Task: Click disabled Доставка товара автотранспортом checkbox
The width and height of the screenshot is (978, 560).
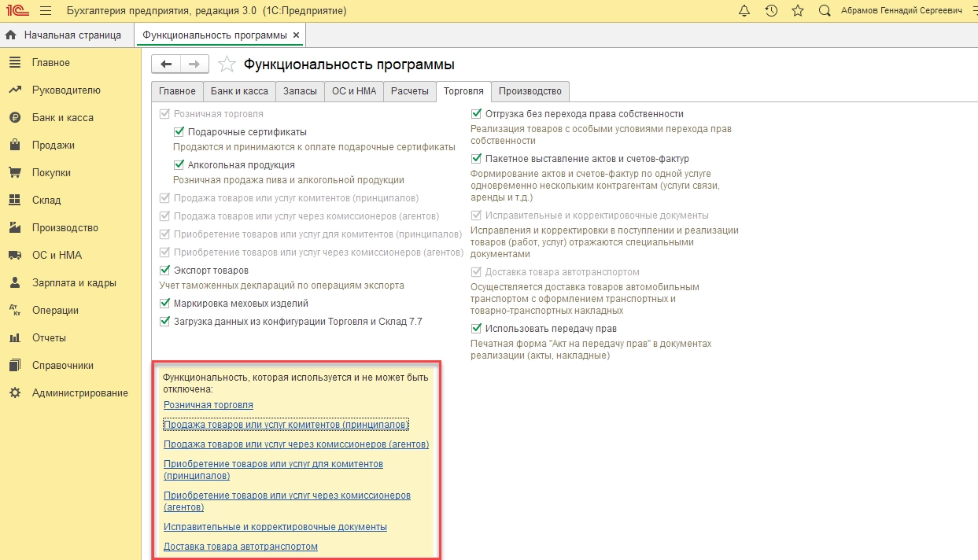Action: click(476, 272)
